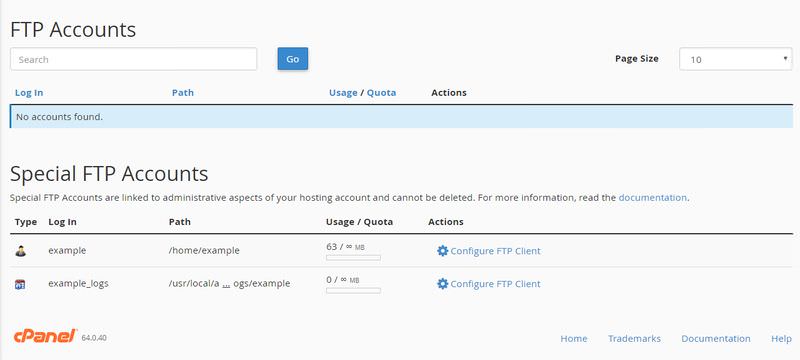Open Configure FTP Client for example account
The height and width of the screenshot is (360, 800).
tap(495, 251)
